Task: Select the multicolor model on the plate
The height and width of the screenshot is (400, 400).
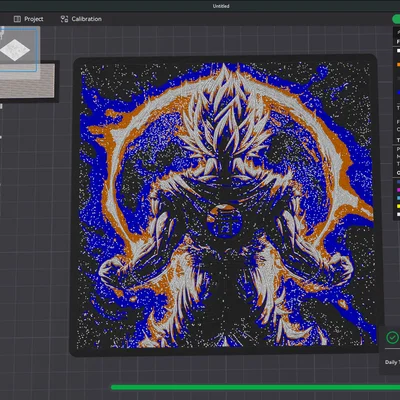Action: (x=227, y=204)
